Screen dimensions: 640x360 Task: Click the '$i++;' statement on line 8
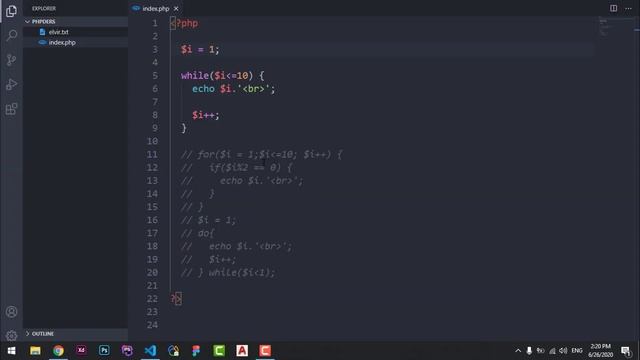point(206,115)
